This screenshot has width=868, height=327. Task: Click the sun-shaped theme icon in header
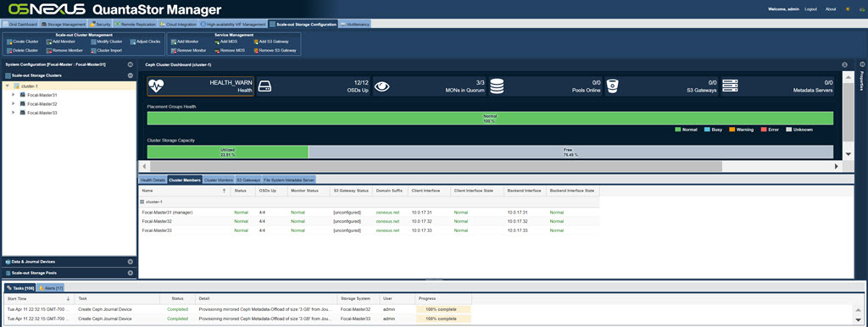[848, 9]
